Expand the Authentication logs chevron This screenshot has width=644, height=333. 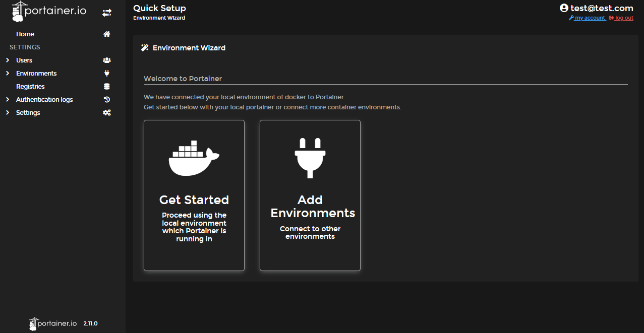pos(8,100)
